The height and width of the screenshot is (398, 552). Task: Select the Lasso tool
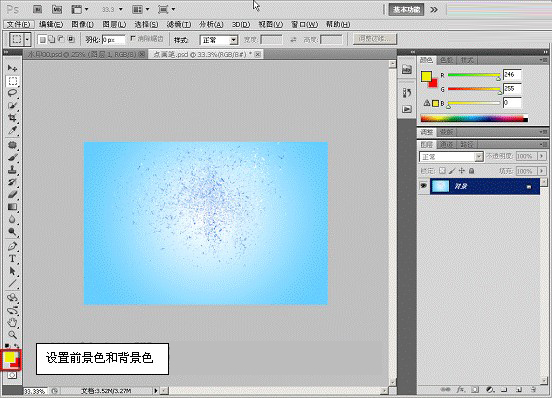12,93
